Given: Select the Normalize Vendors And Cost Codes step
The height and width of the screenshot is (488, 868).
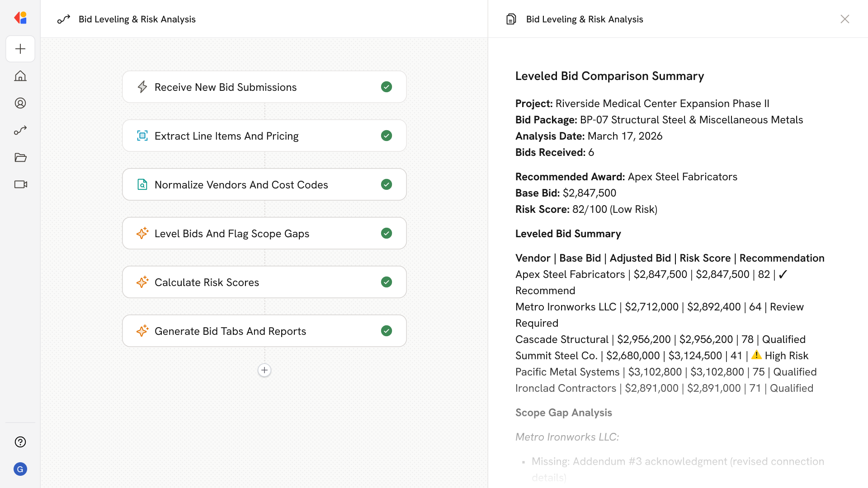Looking at the screenshot, I should coord(241,185).
